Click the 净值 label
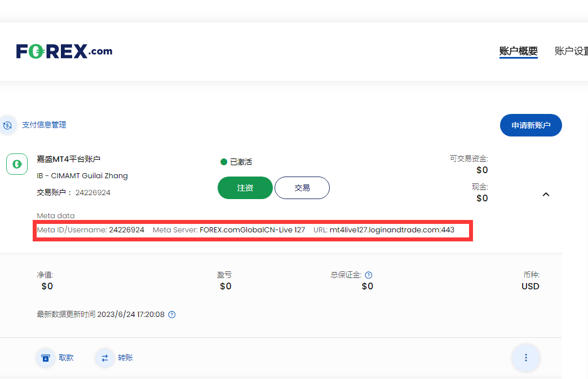The width and height of the screenshot is (588, 379). [x=45, y=275]
